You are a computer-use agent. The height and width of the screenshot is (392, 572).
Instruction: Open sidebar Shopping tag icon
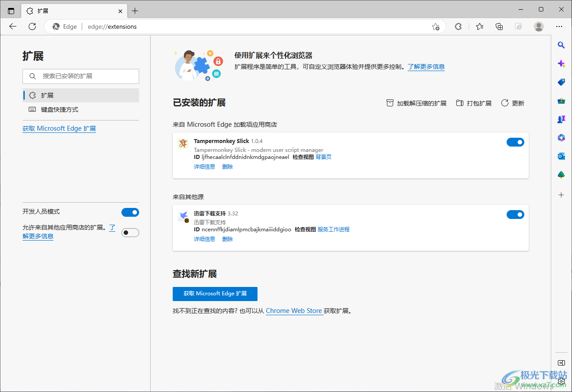tap(561, 82)
